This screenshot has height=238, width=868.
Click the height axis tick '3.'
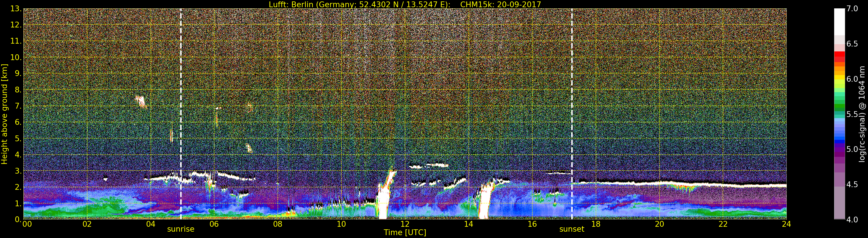click(x=18, y=171)
